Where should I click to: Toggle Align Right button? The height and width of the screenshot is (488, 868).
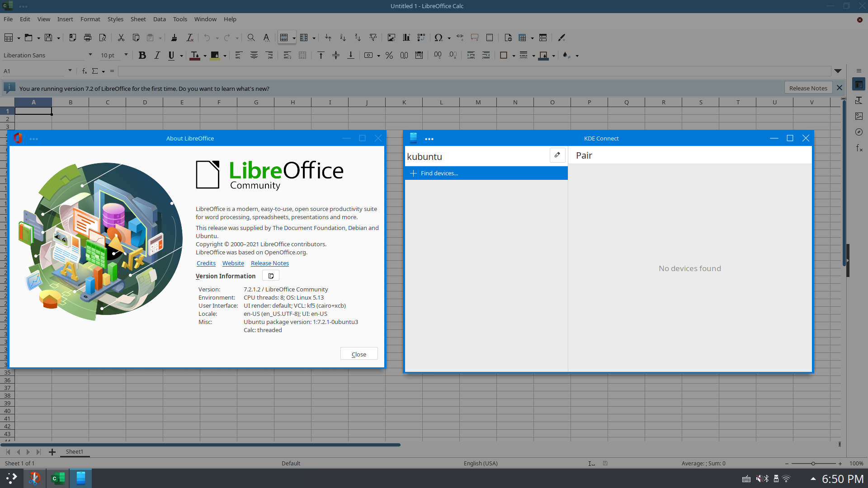269,56
